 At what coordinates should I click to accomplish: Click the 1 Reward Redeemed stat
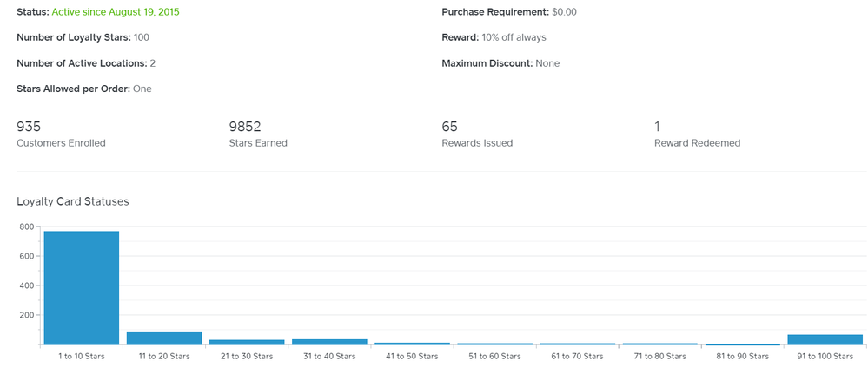point(697,134)
